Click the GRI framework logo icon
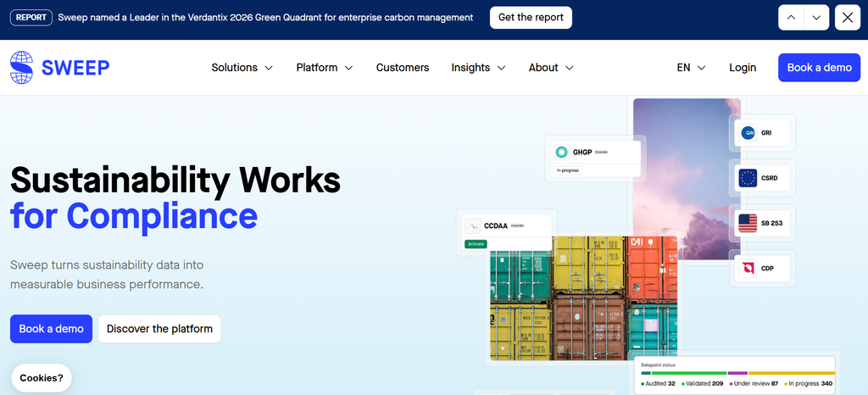868x395 pixels. click(x=748, y=133)
